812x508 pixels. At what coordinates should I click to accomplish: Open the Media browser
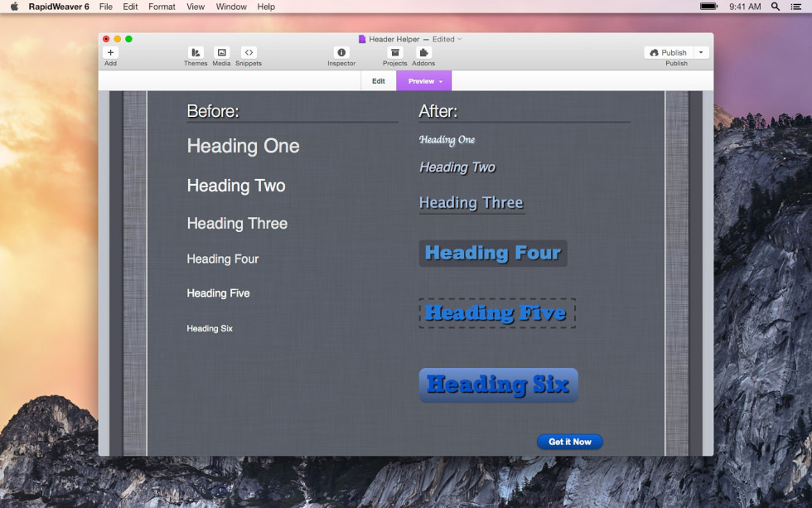pos(222,52)
